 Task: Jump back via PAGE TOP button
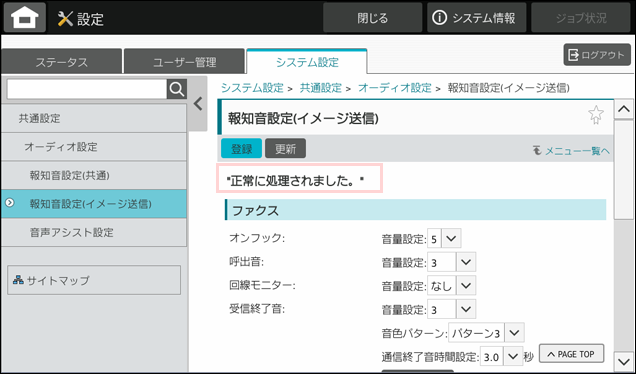[x=571, y=354]
